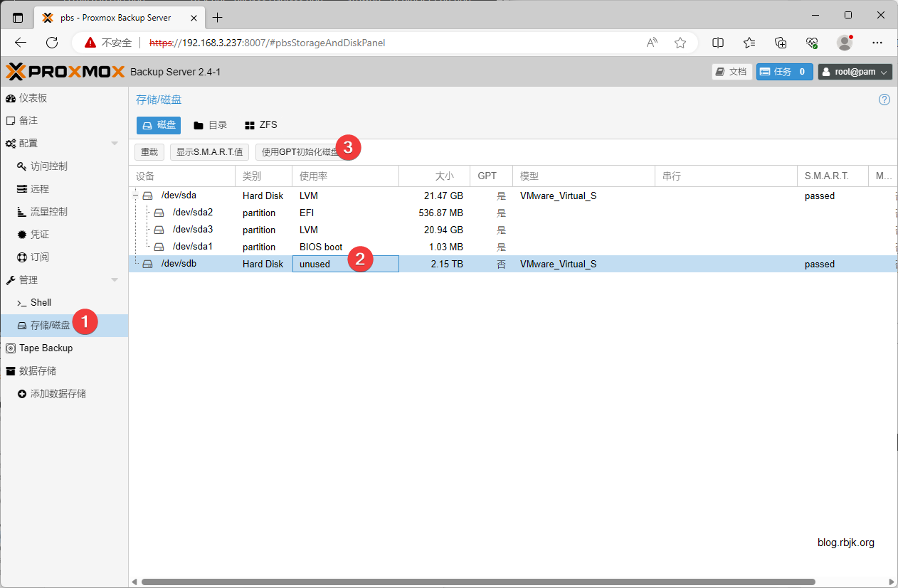Click the browser refresh icon

(x=52, y=43)
